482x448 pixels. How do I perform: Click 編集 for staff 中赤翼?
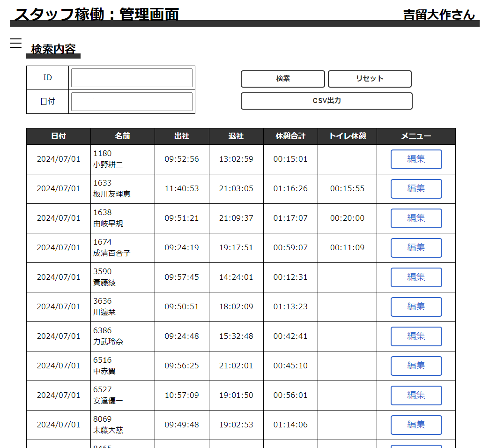[416, 366]
